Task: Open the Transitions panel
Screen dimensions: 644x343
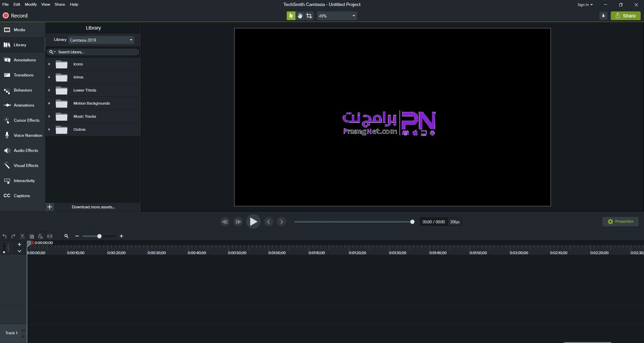Action: pos(23,75)
